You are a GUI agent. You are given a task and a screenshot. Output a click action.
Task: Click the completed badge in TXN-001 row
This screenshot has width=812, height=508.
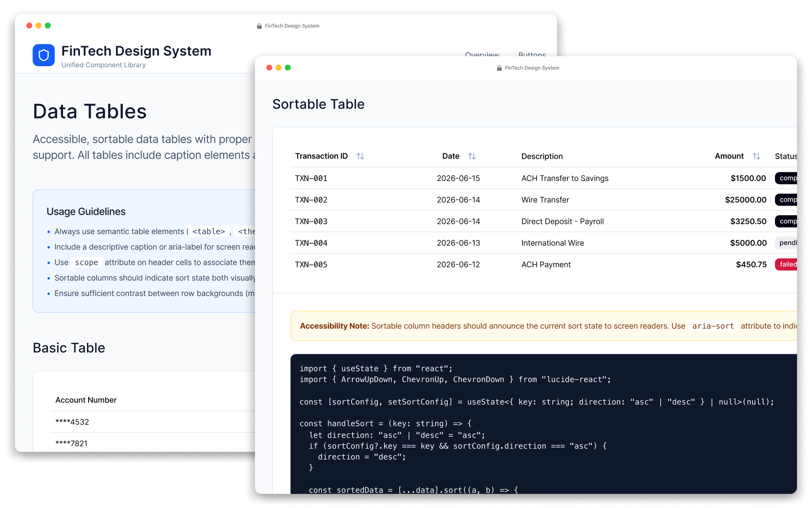click(x=786, y=178)
